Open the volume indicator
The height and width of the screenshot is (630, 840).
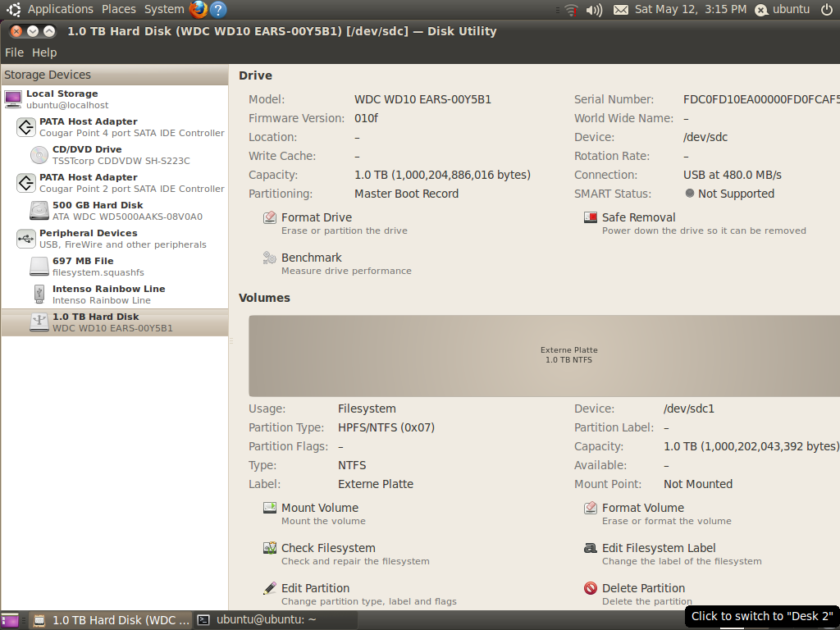coord(594,10)
